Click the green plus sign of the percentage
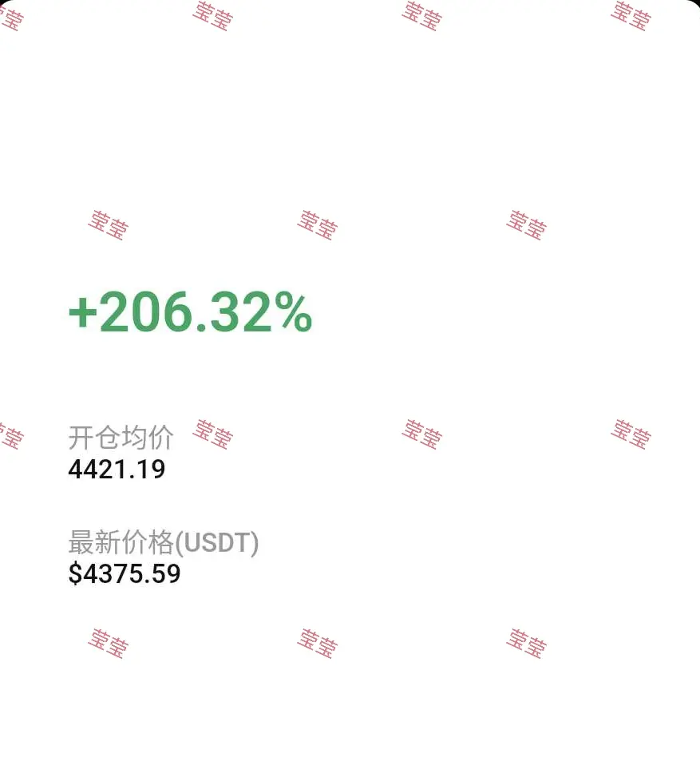Viewport: 700px width, 777px height. point(83,313)
